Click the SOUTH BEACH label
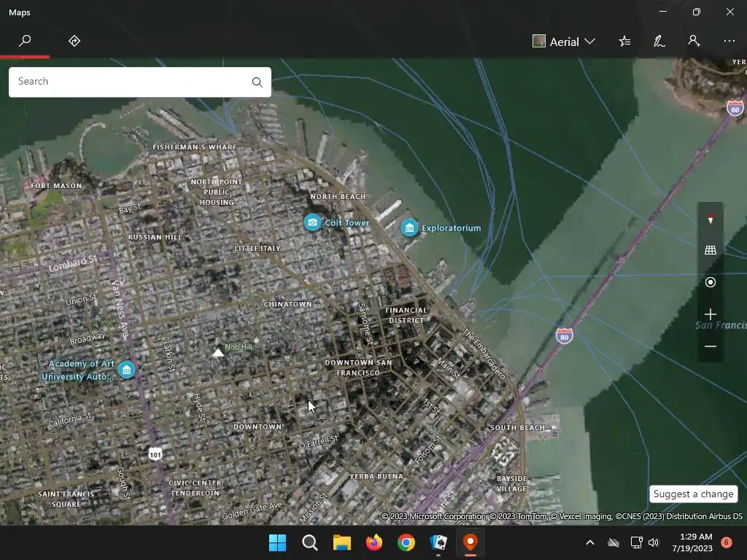The width and height of the screenshot is (747, 560). [517, 427]
